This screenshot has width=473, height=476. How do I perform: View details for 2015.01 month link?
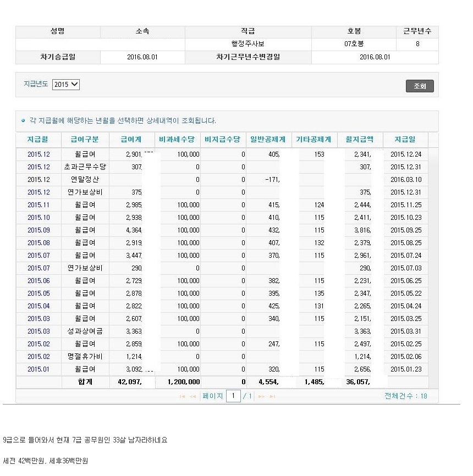38,369
